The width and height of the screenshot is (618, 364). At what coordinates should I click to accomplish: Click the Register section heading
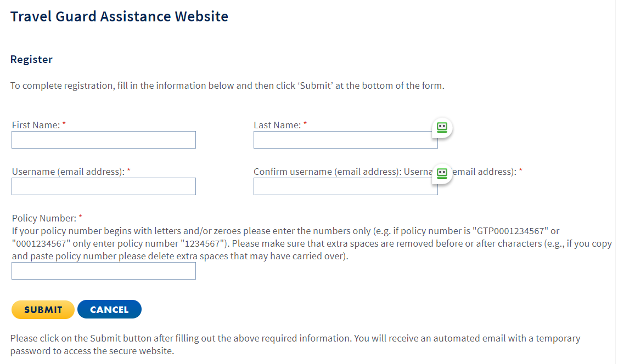[31, 59]
